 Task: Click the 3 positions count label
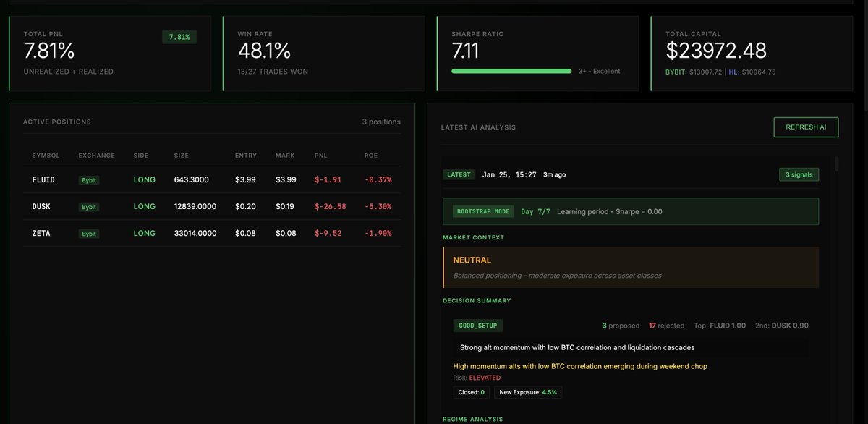(381, 122)
